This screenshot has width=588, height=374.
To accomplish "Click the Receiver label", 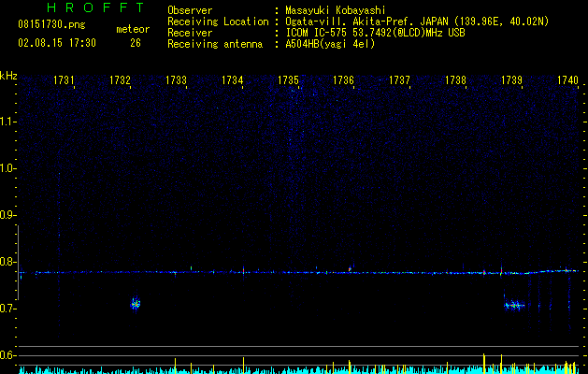I will [x=190, y=33].
